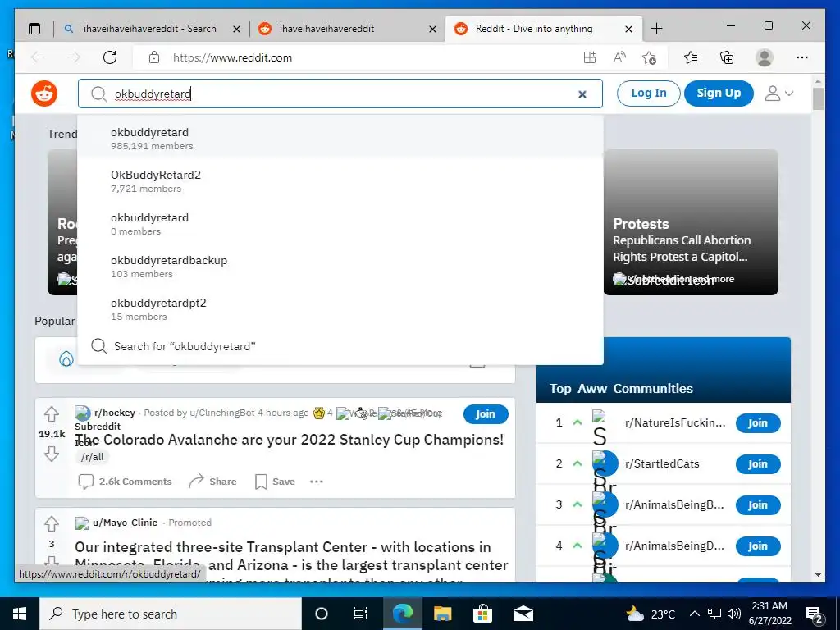
Task: Share the Colorado Avalanche post
Action: coord(212,481)
